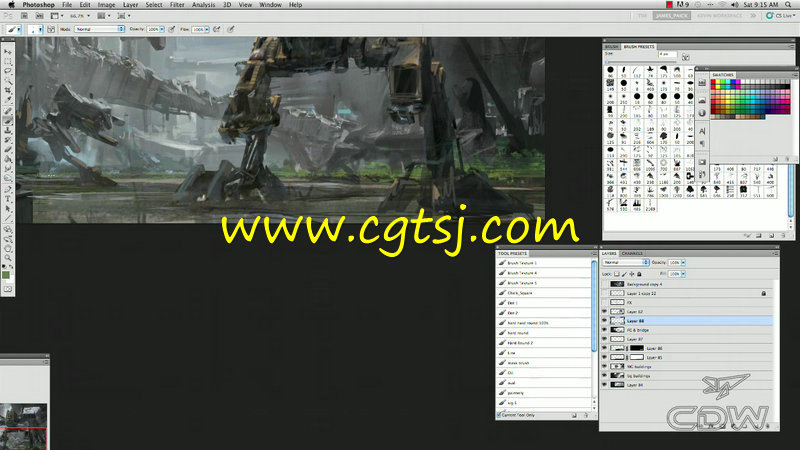Viewport: 800px width, 450px height.
Task: Hide Layer 88 with its eye icon
Action: click(605, 321)
